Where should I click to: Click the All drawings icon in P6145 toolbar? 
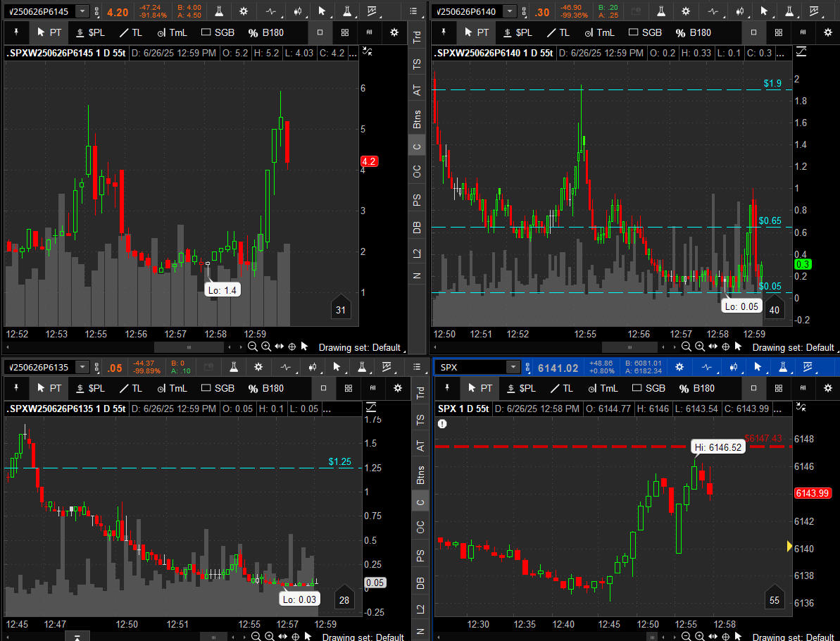[x=369, y=32]
